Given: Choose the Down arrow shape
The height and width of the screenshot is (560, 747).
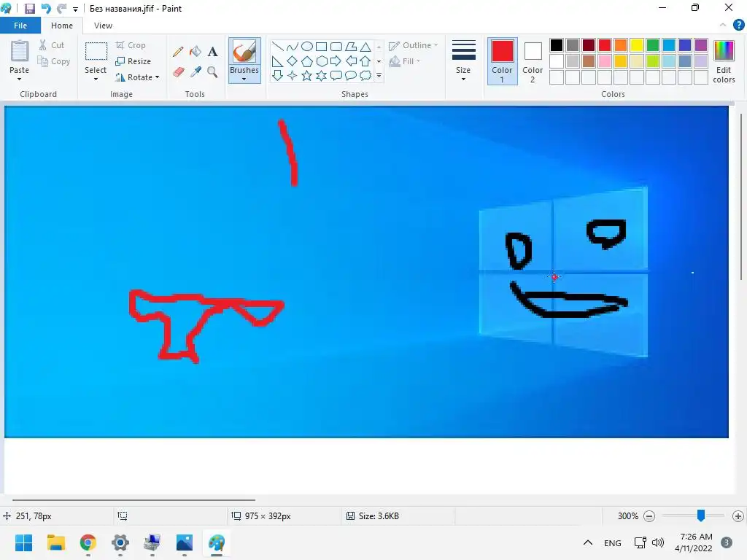Looking at the screenshot, I should [277, 75].
